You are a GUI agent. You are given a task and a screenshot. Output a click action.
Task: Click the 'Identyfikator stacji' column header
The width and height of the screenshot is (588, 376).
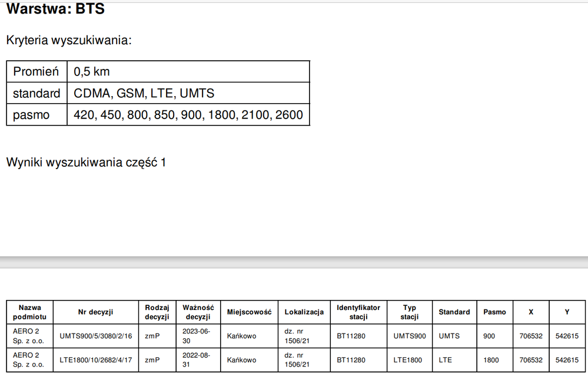coord(358,312)
